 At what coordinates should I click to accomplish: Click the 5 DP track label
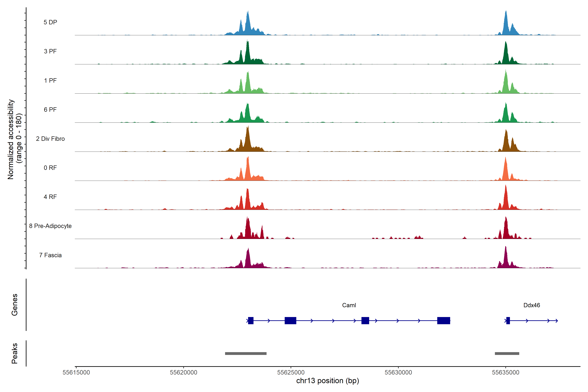[x=50, y=22]
